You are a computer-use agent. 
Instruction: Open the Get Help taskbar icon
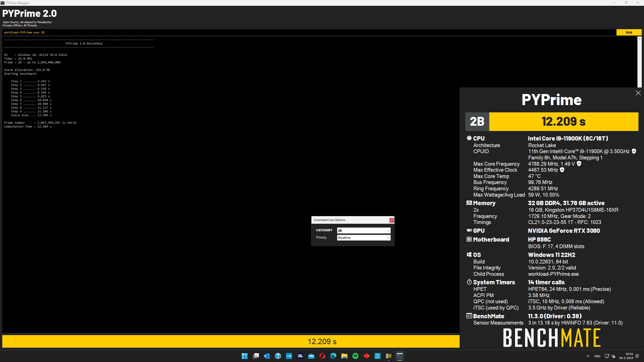tap(278, 356)
